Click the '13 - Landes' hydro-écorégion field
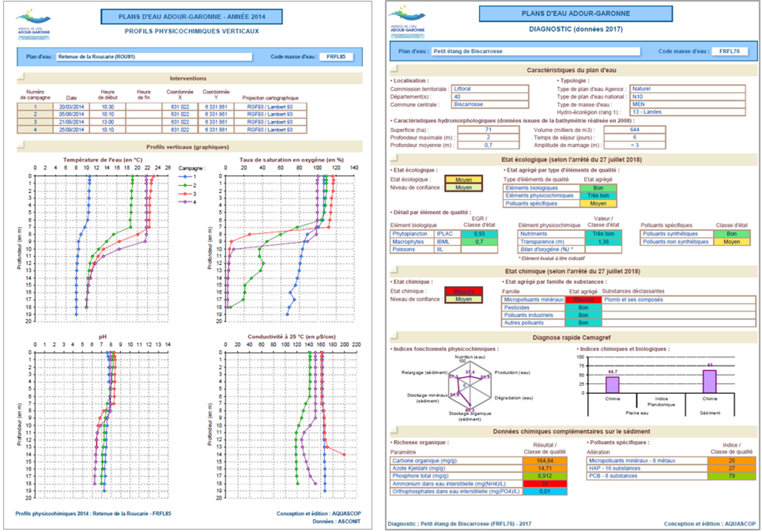The image size is (762, 532). coord(687,112)
